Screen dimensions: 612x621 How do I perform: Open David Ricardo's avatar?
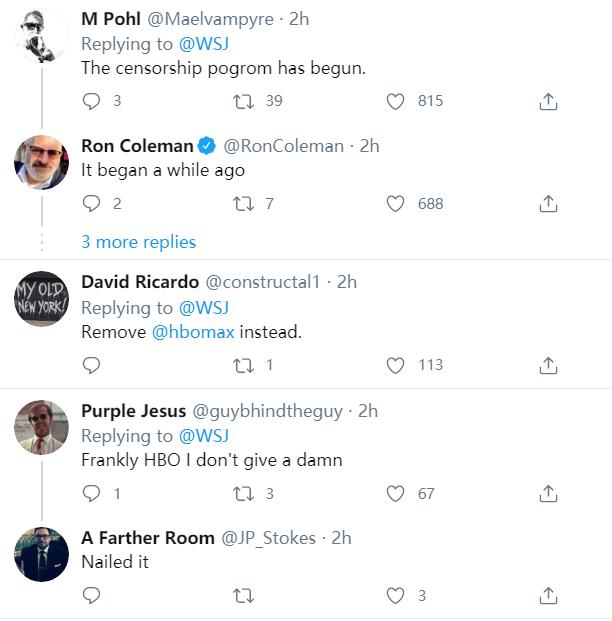(x=42, y=298)
